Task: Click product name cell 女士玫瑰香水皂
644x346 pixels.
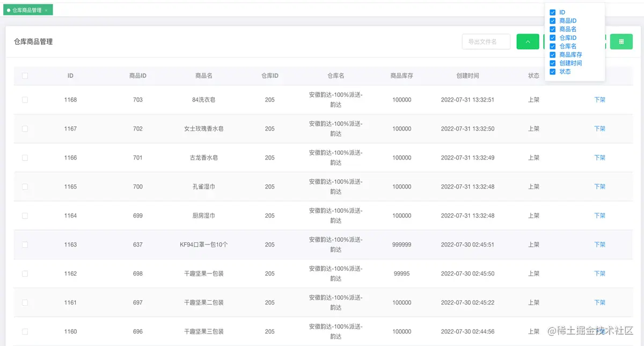Action: (x=204, y=129)
